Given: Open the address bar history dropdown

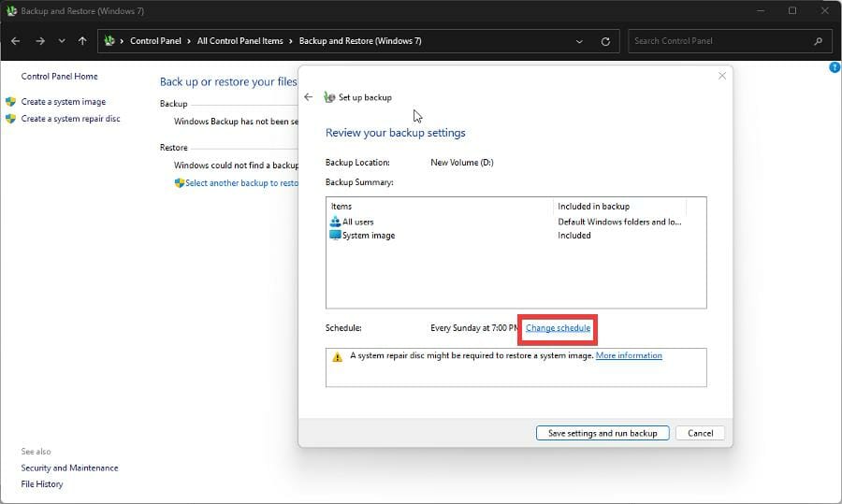Looking at the screenshot, I should coord(579,41).
